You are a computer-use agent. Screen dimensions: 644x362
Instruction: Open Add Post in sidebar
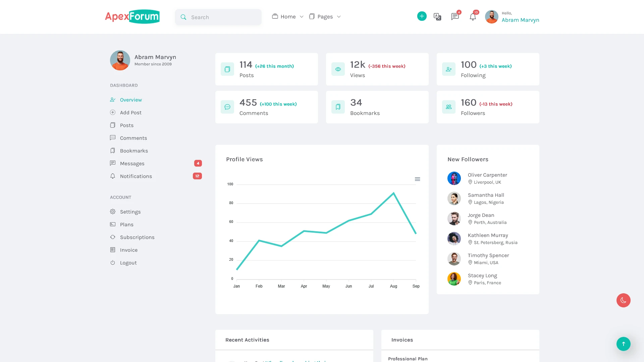[x=131, y=113]
